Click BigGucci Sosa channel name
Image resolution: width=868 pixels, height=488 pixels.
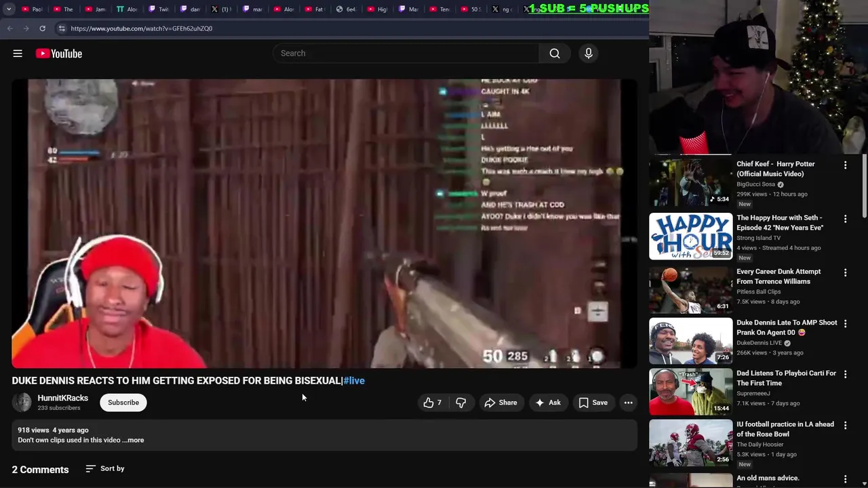(x=755, y=184)
